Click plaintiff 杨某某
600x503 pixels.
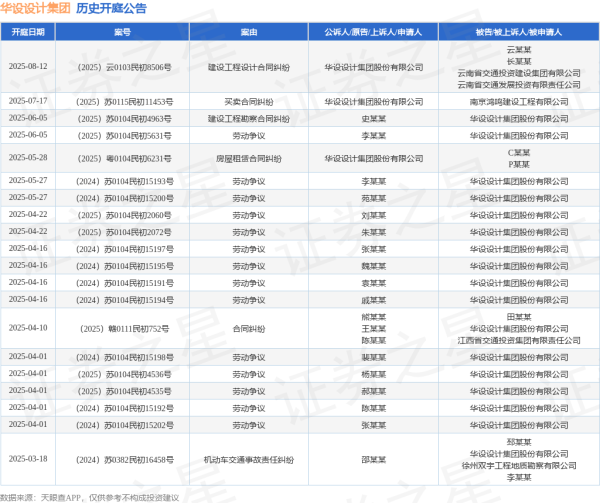[x=373, y=374]
